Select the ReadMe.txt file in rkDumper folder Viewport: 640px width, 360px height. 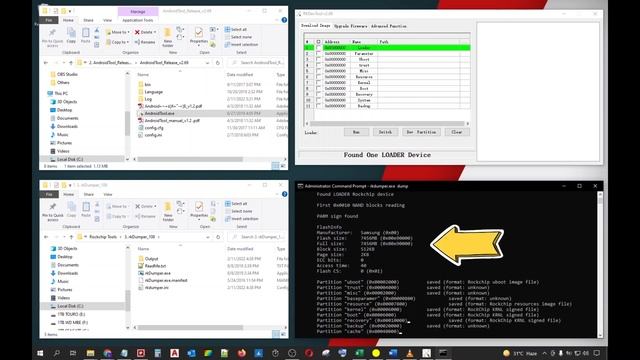[152, 266]
